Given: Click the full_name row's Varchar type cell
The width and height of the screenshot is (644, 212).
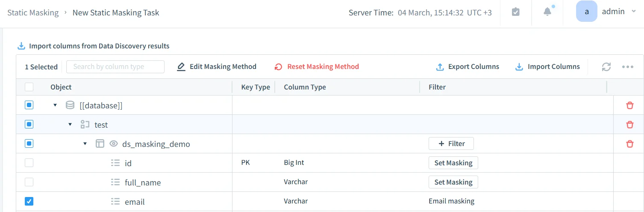Looking at the screenshot, I should (x=296, y=182).
